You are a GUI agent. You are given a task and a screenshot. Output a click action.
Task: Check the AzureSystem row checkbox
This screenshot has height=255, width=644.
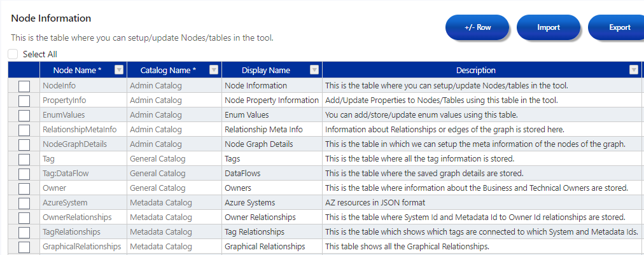point(24,203)
